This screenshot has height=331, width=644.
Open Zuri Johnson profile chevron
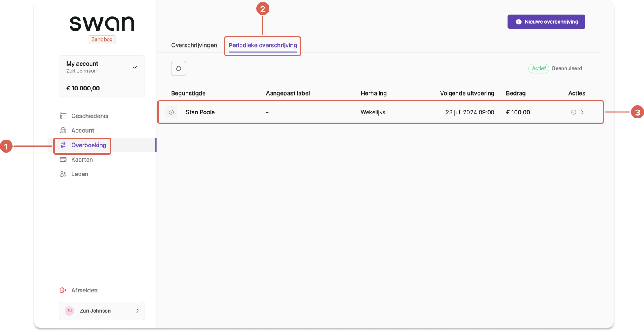click(x=138, y=311)
